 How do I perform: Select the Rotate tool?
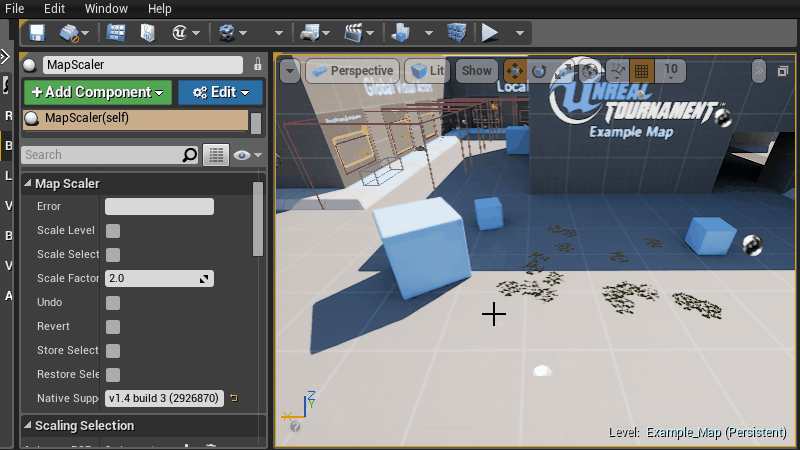click(x=539, y=71)
